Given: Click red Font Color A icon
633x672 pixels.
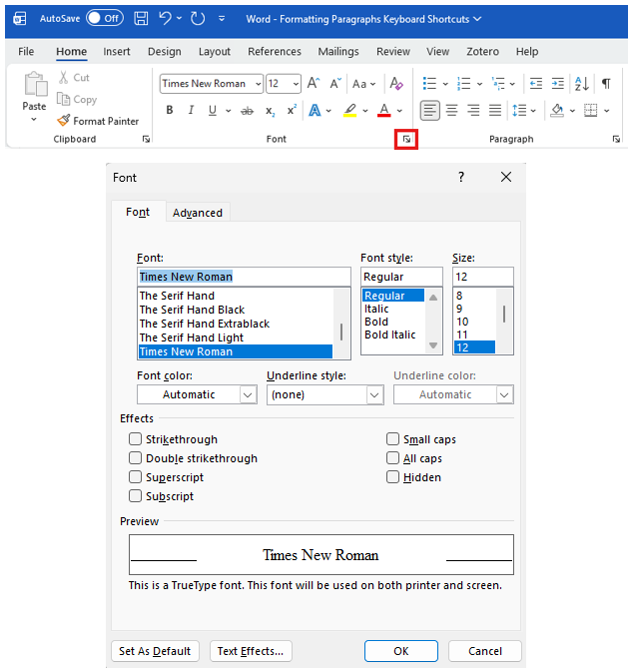Looking at the screenshot, I should pyautogui.click(x=384, y=110).
